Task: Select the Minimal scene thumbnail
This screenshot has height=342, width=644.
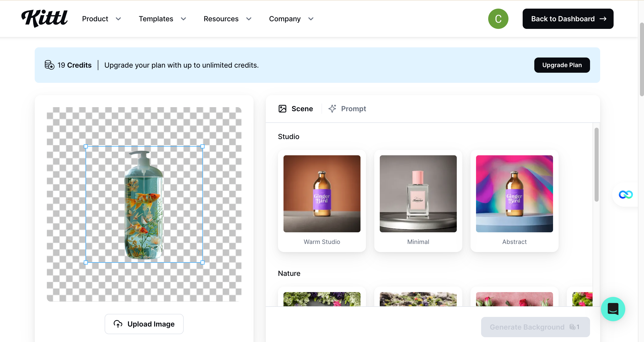Action: (x=418, y=194)
